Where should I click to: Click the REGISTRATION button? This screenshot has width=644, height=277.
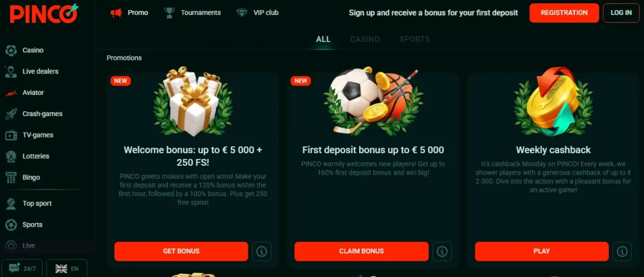(564, 13)
